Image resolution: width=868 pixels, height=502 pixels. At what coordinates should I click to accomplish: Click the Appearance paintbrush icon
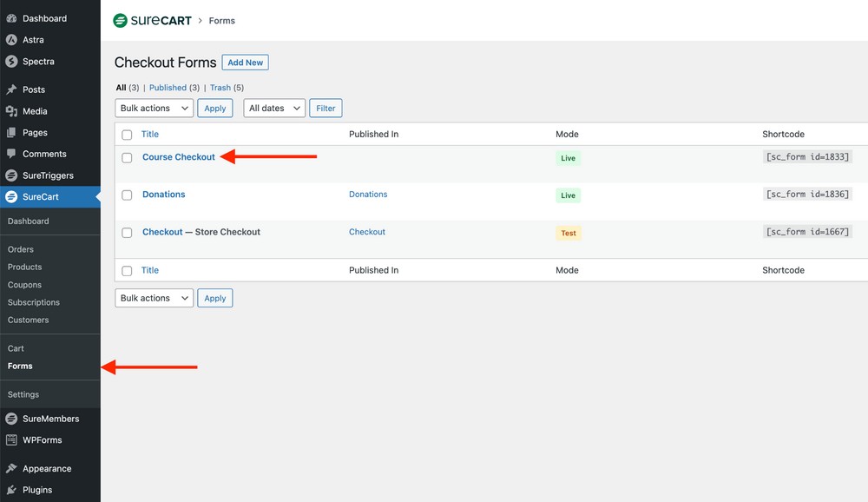(x=11, y=468)
